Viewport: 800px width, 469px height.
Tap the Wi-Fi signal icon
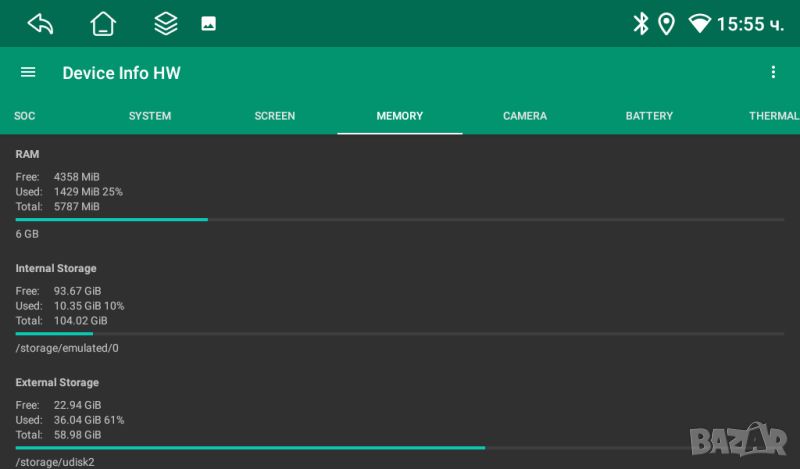point(699,23)
